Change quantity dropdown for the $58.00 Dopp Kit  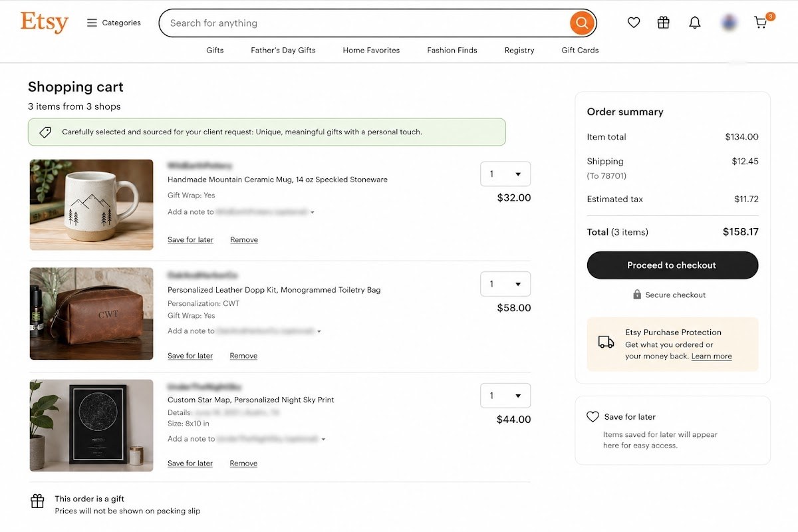pos(505,284)
